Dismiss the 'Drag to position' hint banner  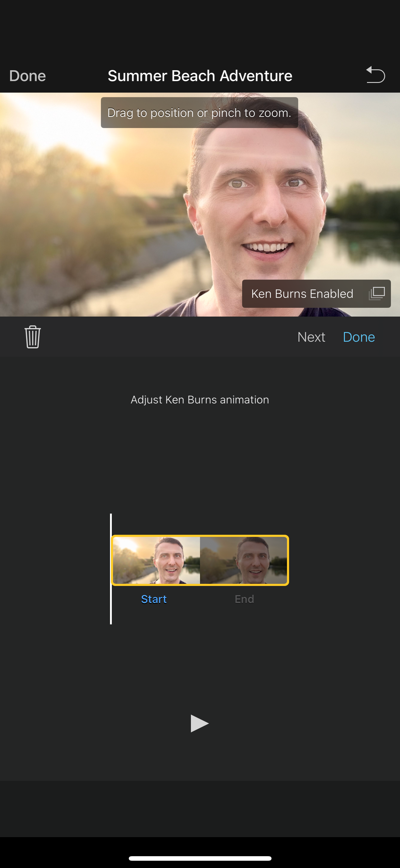click(199, 113)
